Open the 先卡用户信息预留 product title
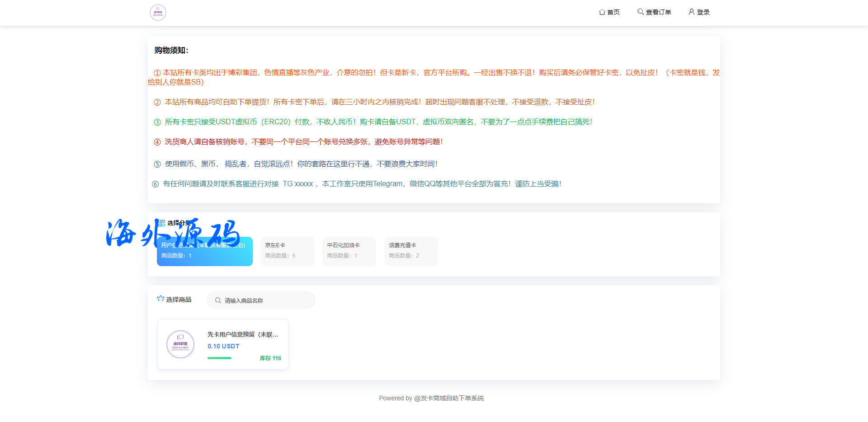Viewport: 868px width, 422px height. 243,335
